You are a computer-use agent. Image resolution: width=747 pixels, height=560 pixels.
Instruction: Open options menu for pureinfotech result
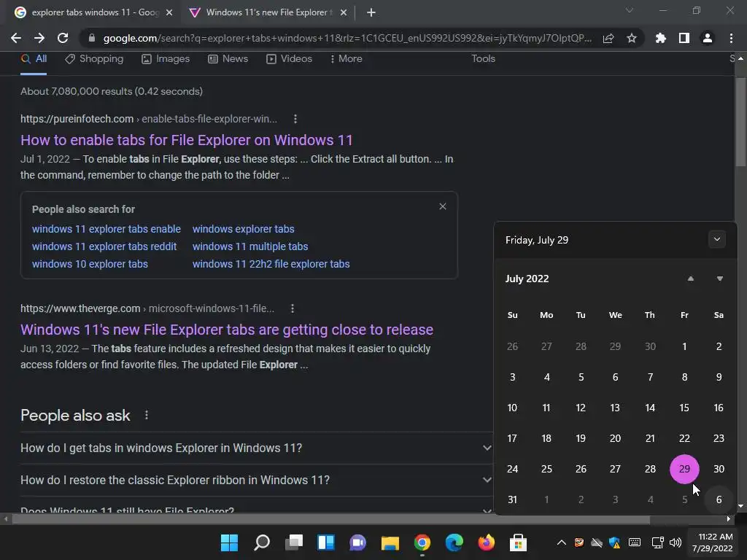click(295, 119)
